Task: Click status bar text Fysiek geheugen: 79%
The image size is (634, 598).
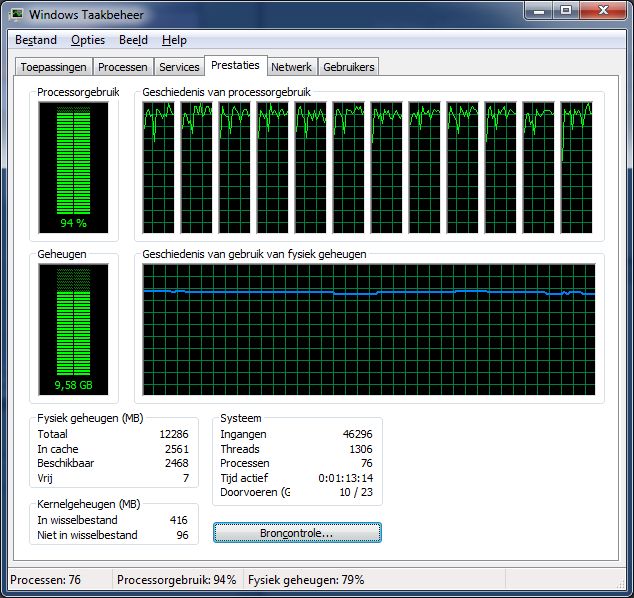Action: coord(306,579)
